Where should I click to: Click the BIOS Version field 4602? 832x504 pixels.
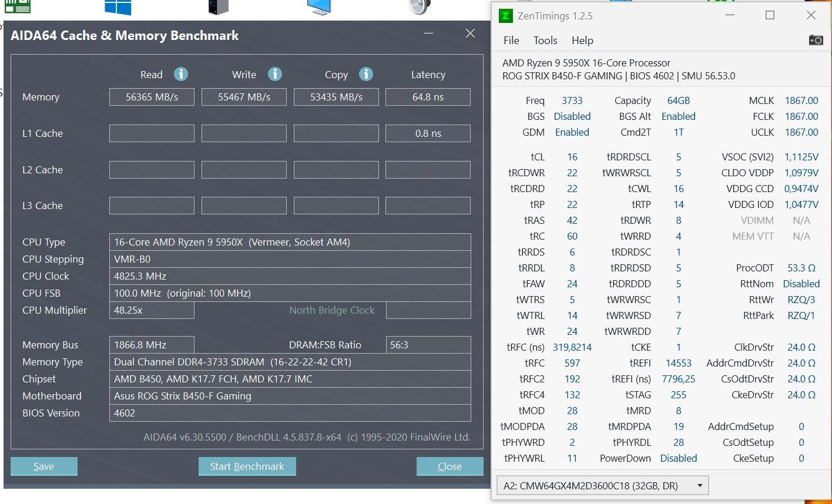pyautogui.click(x=290, y=413)
